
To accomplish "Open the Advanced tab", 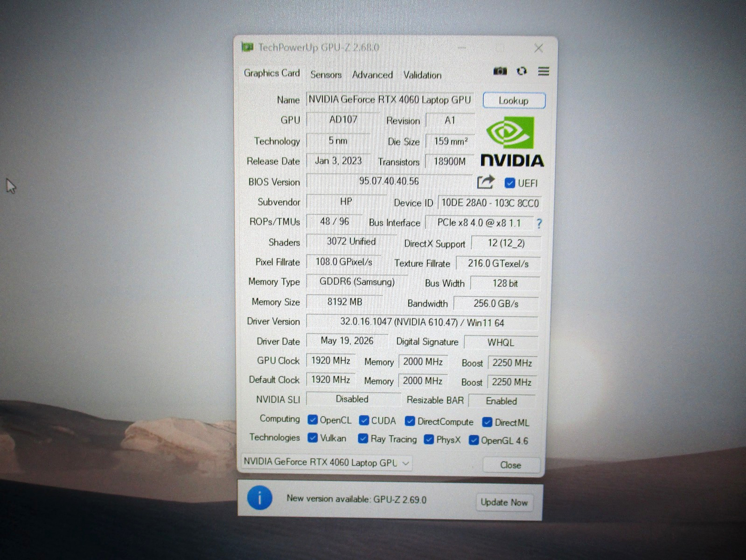I will pos(372,75).
